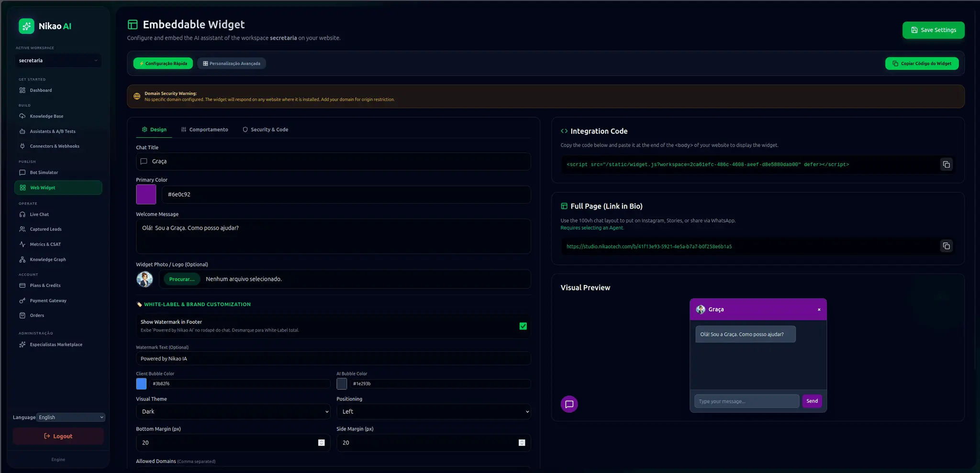980x473 pixels.
Task: Copy the Full Page link URL
Action: click(x=946, y=246)
